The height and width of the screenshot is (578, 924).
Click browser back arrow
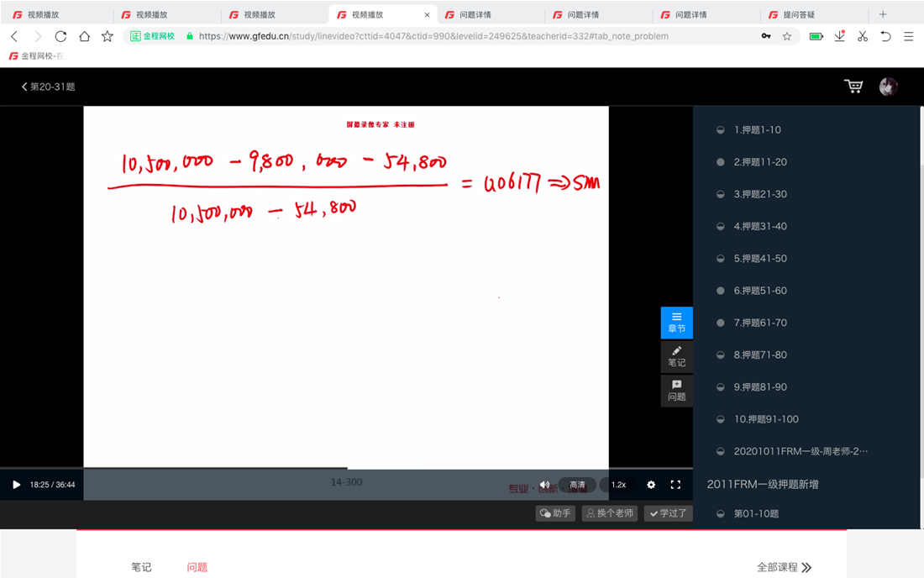(x=15, y=36)
